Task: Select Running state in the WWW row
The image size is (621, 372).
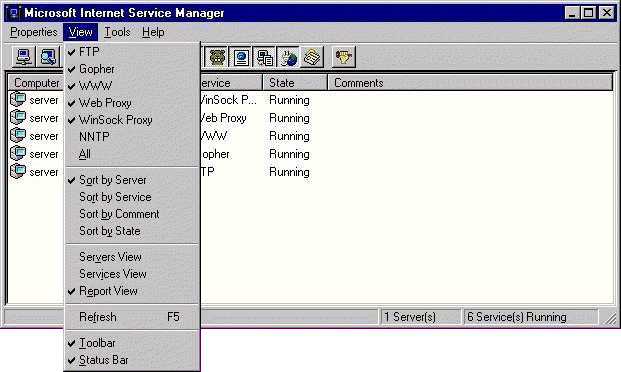Action: (289, 136)
